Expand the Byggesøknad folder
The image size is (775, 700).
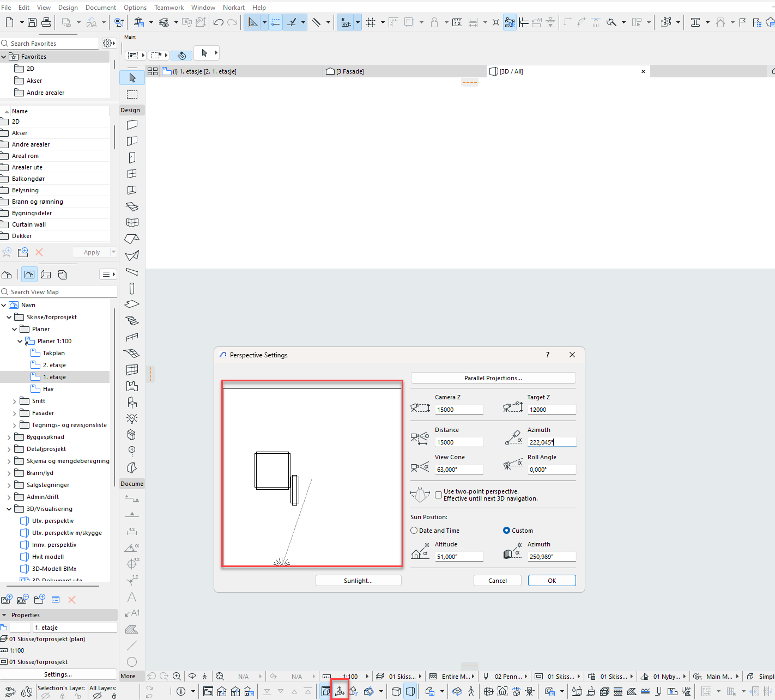coord(9,437)
